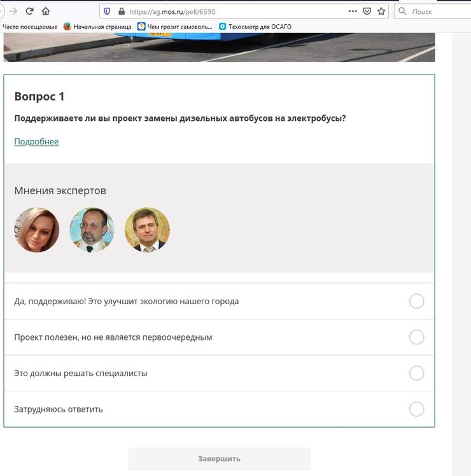Open the page actions three-dot menu
Viewport: 471px width, 476px height.
point(353,11)
